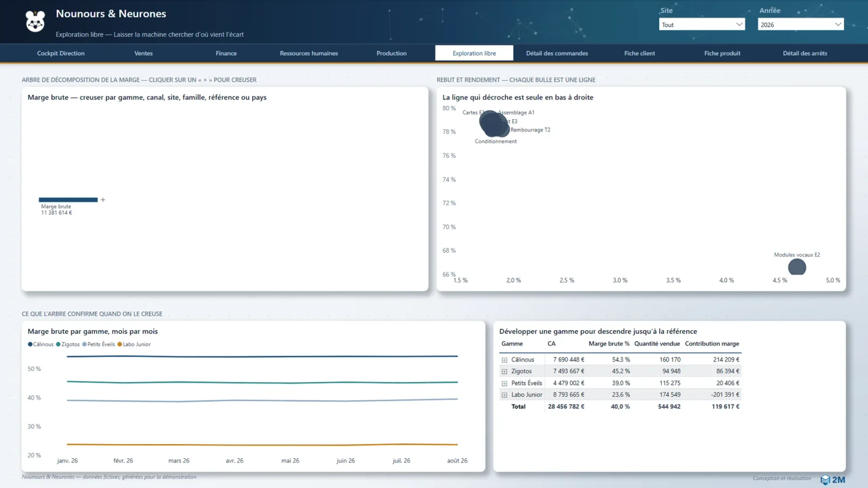868x488 pixels.
Task: Open the Fiche produit tab
Action: point(722,53)
